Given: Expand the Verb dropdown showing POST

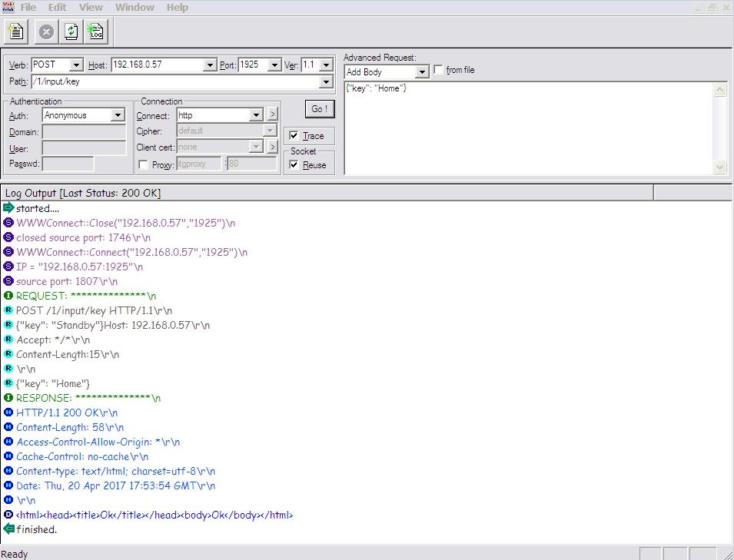Looking at the screenshot, I should [75, 65].
